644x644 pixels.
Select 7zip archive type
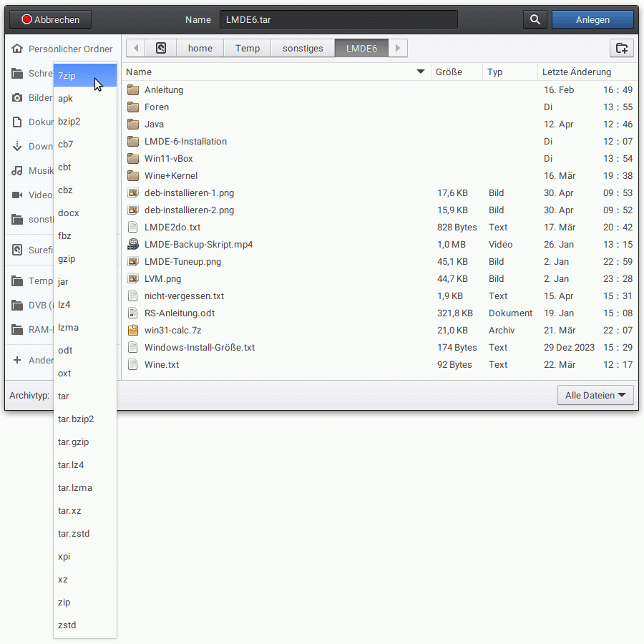(x=85, y=76)
